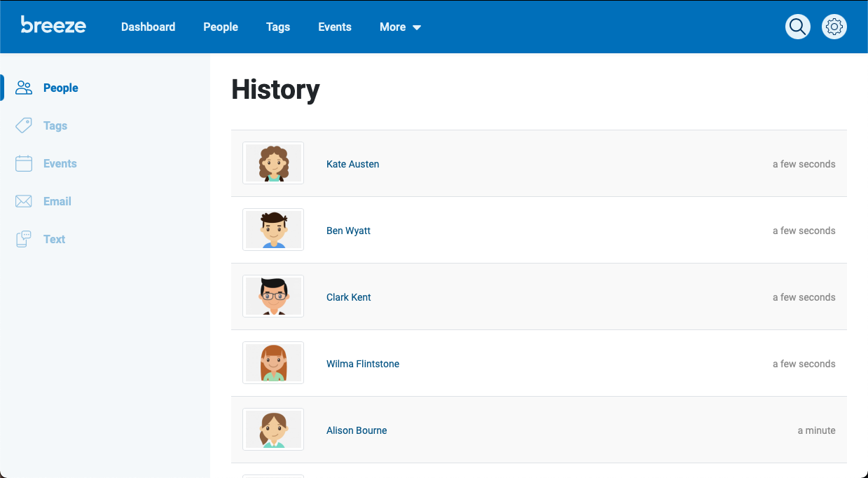The height and width of the screenshot is (478, 868).
Task: Click Alison Bourne's avatar thumbnail
Action: pos(273,430)
